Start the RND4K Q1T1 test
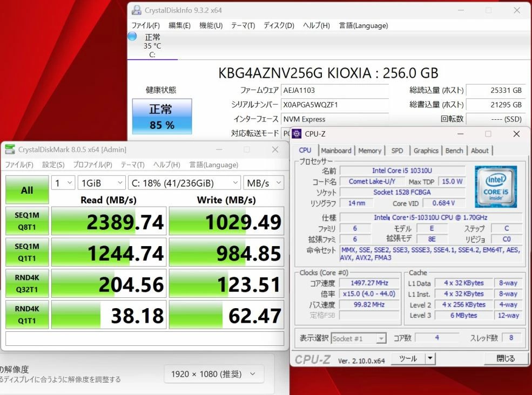 tap(27, 315)
